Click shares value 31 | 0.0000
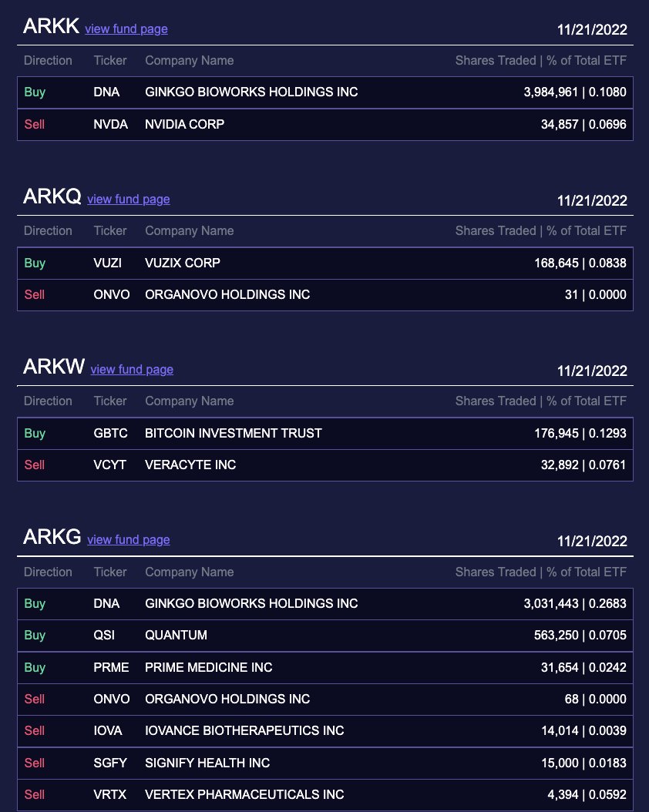Viewport: 649px width, 812px height. tap(596, 294)
